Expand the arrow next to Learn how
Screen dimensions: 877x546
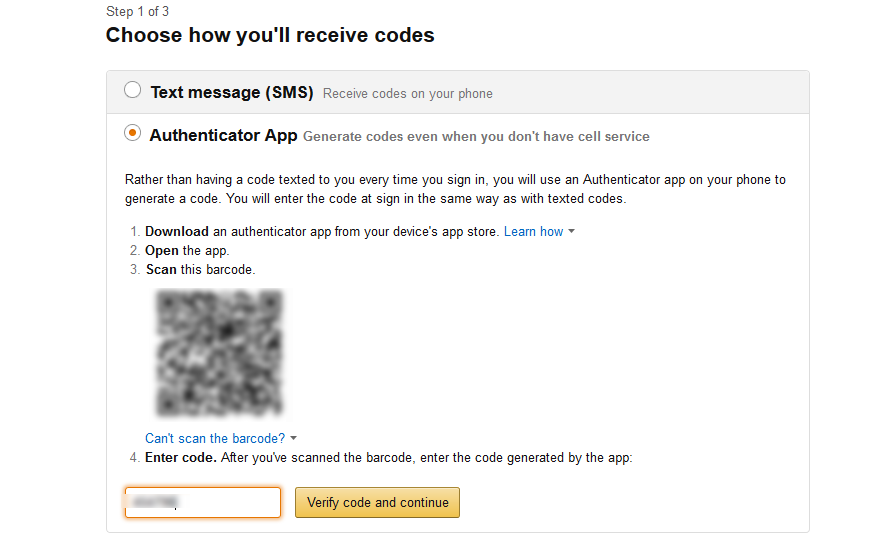571,232
